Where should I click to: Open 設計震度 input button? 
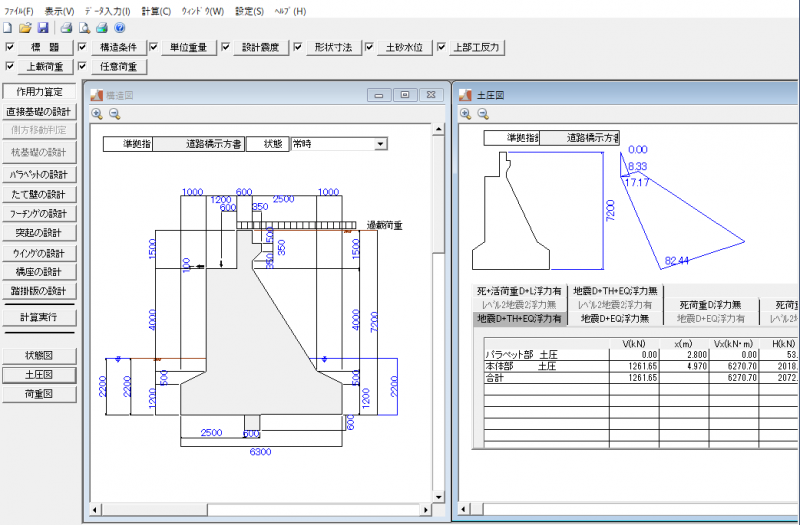pyautogui.click(x=261, y=47)
